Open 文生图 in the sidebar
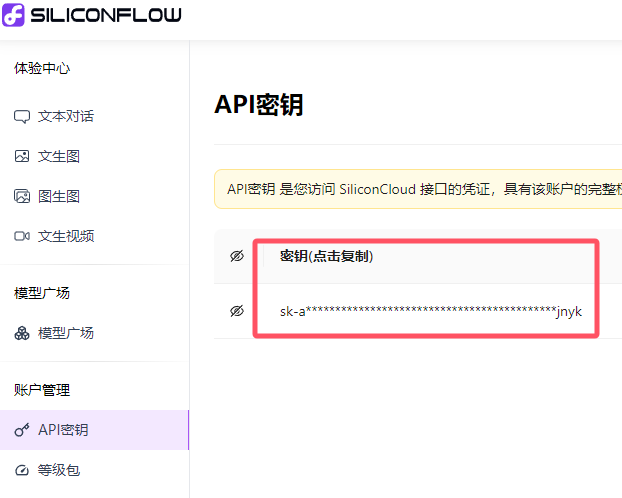The image size is (622, 498). click(x=59, y=156)
